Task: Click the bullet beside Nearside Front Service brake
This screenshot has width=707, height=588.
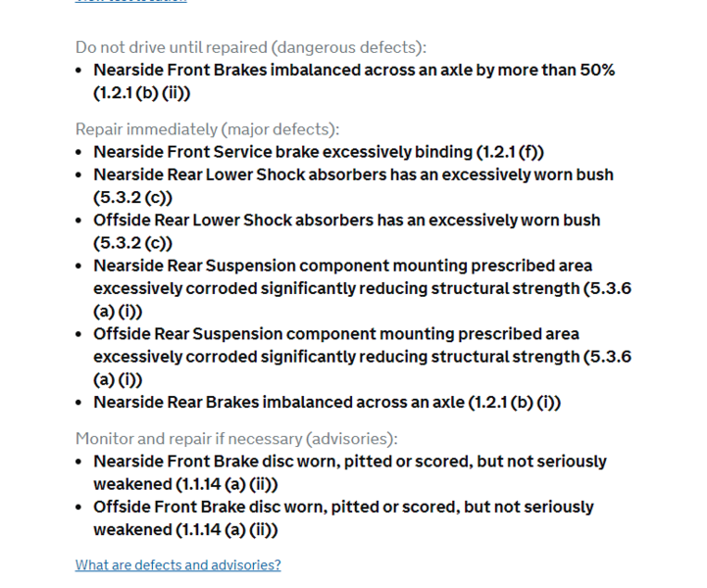Action: 79,152
